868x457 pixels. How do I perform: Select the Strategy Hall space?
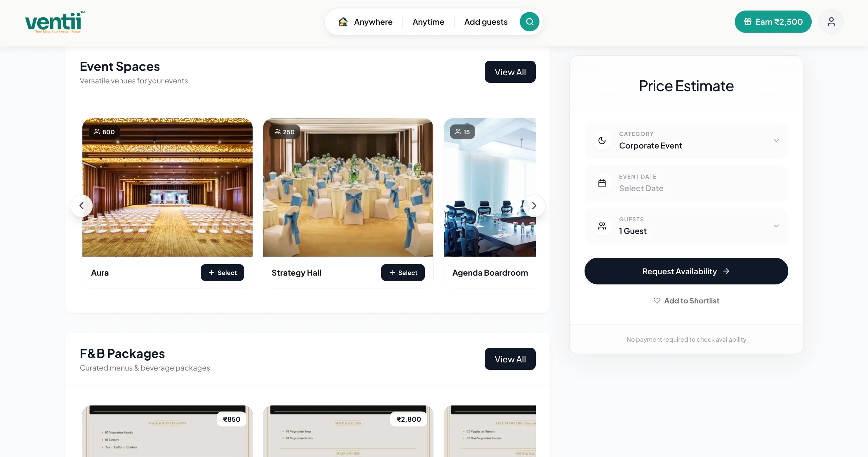(x=403, y=273)
